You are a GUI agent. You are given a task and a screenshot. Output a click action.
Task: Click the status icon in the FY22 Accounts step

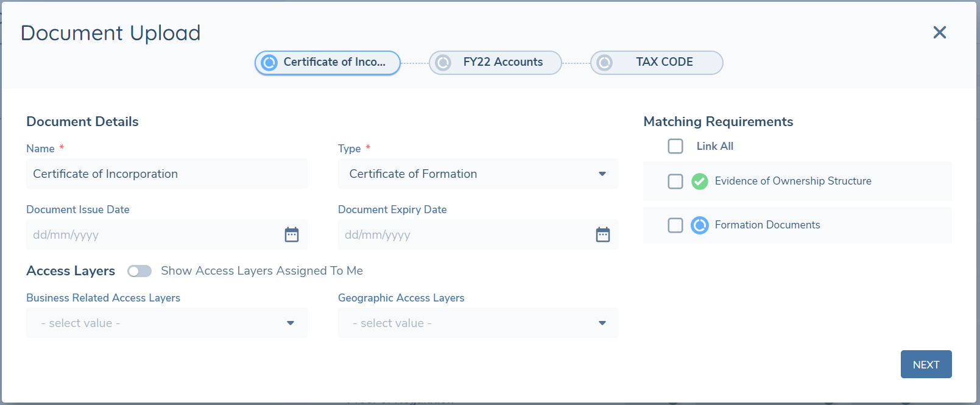point(443,62)
